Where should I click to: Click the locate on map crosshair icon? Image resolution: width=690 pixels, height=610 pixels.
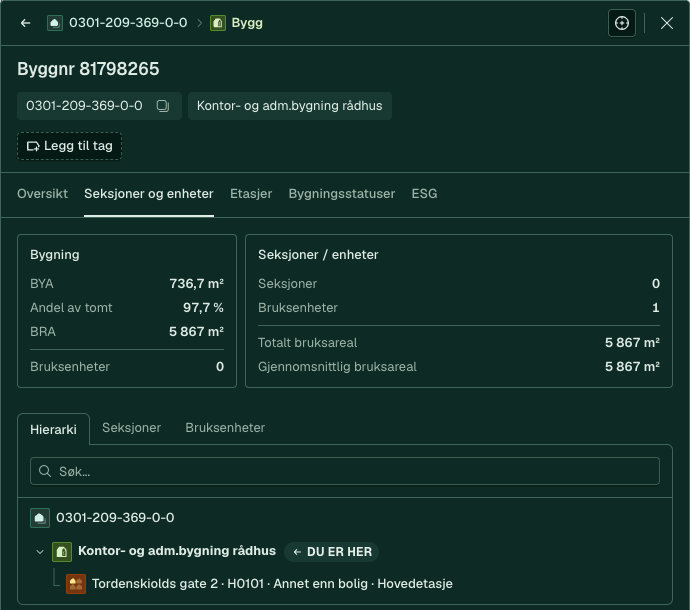point(621,23)
